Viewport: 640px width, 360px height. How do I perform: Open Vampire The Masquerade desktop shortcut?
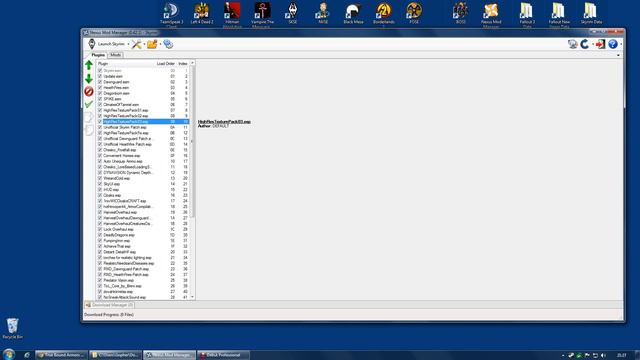coord(262,14)
